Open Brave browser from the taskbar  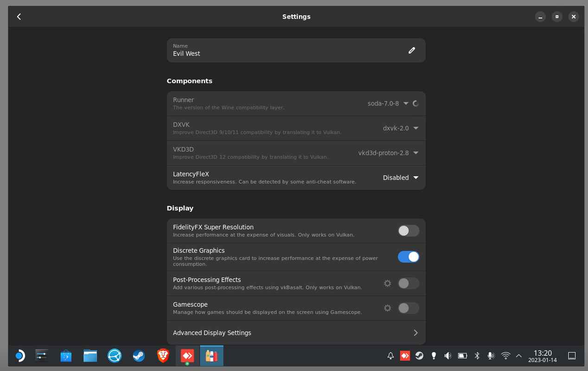point(163,356)
